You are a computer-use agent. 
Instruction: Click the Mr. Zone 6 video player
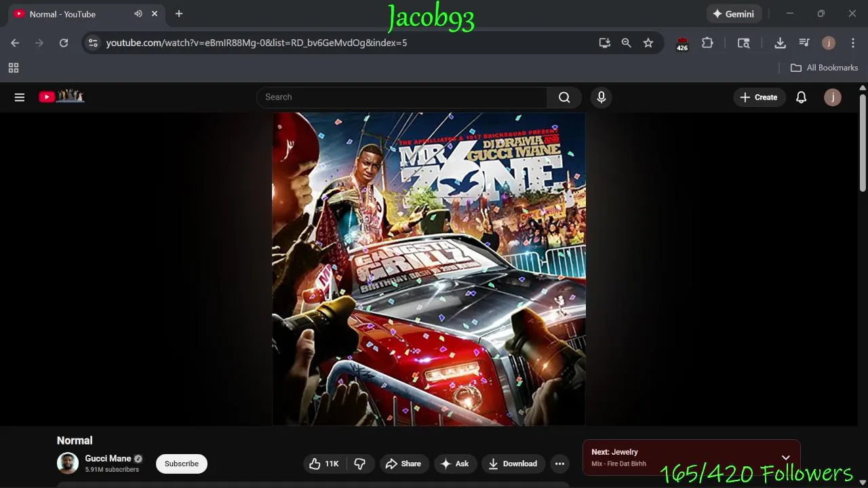point(429,269)
